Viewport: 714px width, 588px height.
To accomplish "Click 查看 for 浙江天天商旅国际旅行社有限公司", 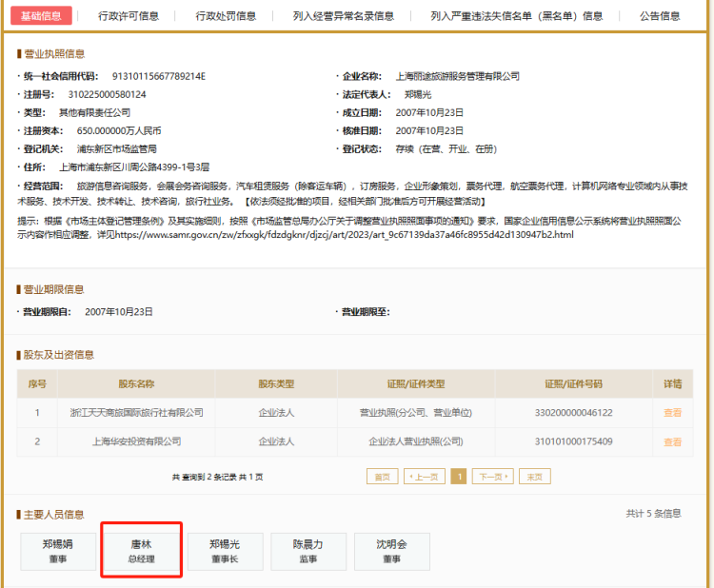I will 672,413.
